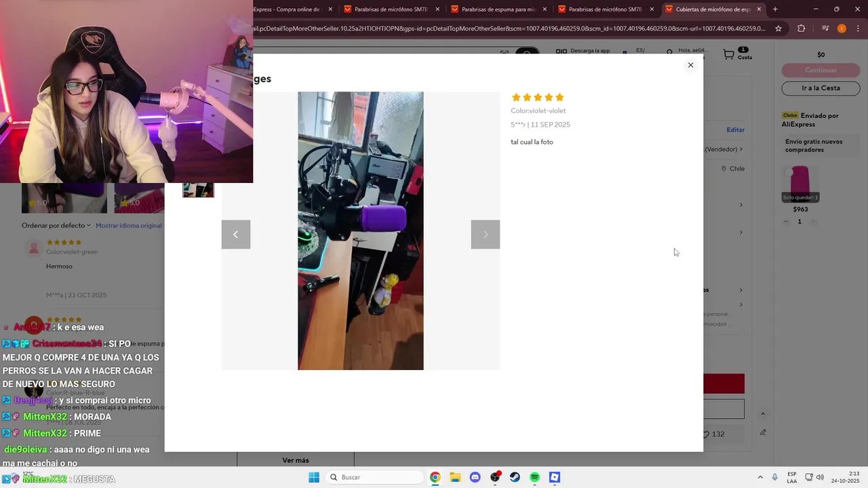
Task: Close the 'Cubiertas de micrófono' tab
Action: (x=759, y=9)
